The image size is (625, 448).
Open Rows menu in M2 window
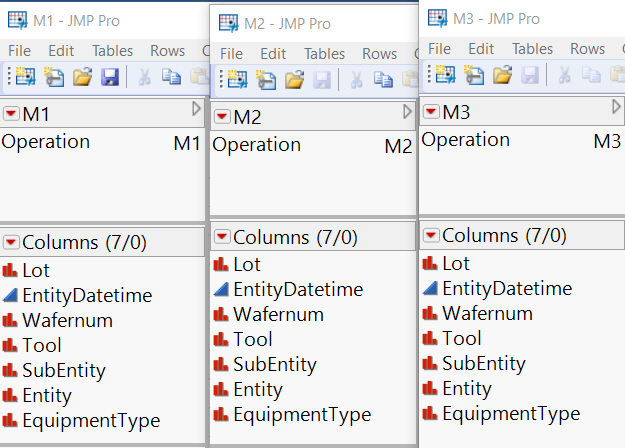click(379, 54)
